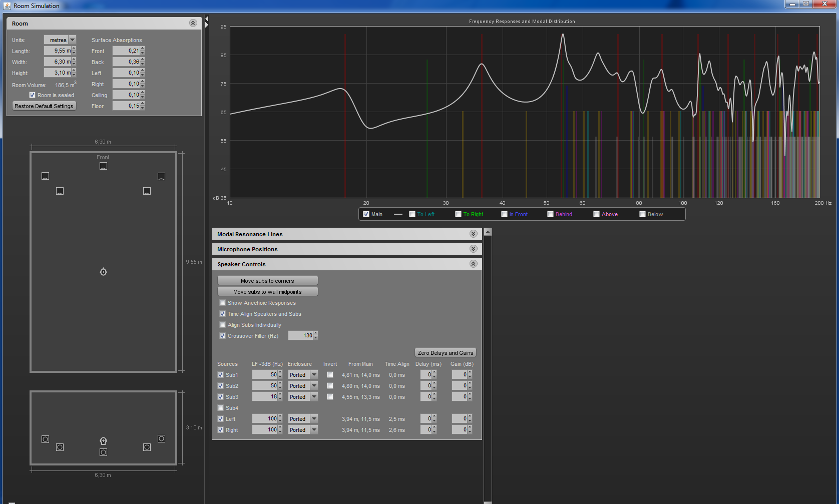Enable the Sub4 source checkbox

click(x=221, y=408)
